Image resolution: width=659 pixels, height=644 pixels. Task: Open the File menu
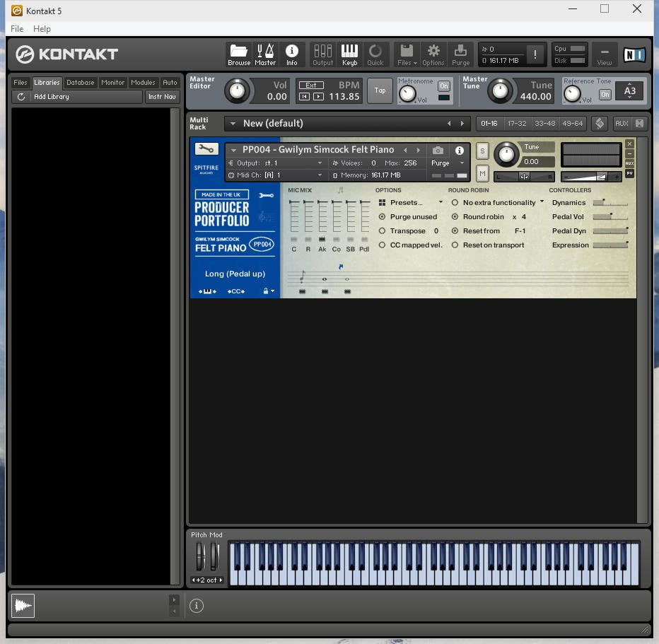coord(17,28)
